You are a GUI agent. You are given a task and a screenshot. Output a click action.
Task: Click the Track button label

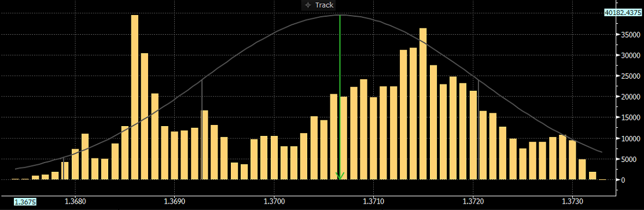[x=325, y=5]
